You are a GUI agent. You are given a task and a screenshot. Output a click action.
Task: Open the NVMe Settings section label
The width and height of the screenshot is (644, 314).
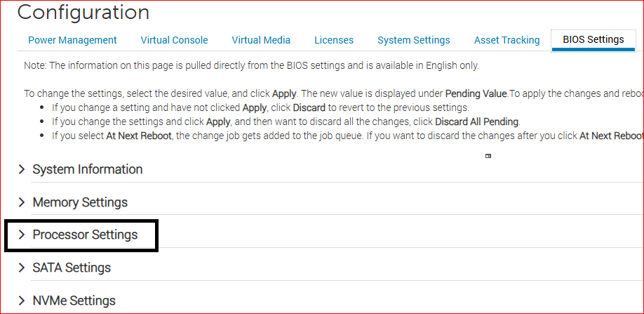click(x=74, y=301)
